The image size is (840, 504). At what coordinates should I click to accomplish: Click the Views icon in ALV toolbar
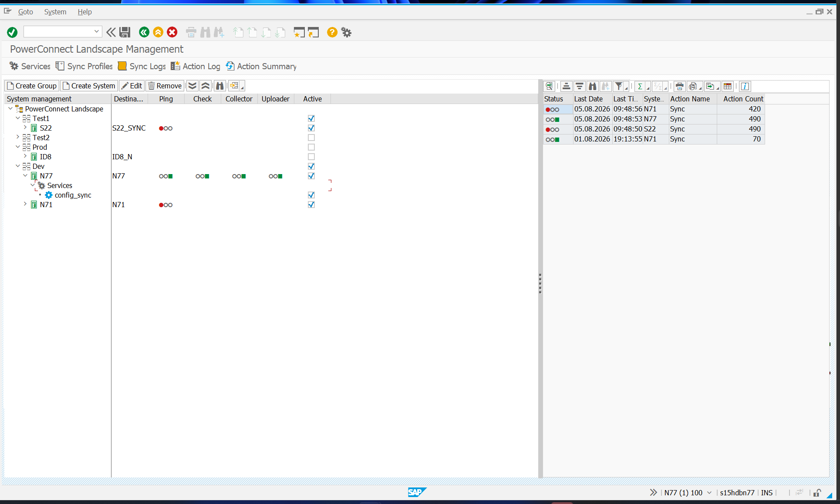693,86
